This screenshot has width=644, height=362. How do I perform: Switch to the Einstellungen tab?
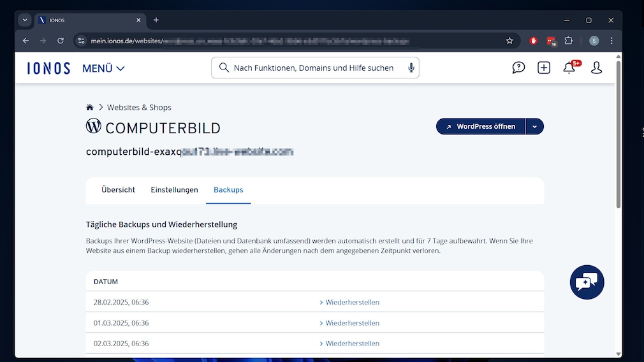point(174,190)
